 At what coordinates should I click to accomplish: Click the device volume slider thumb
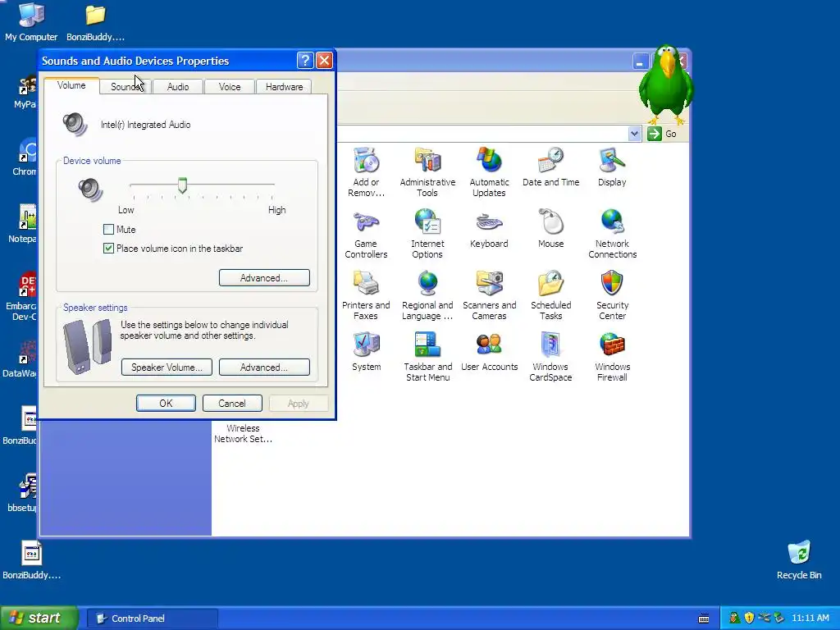click(x=182, y=185)
